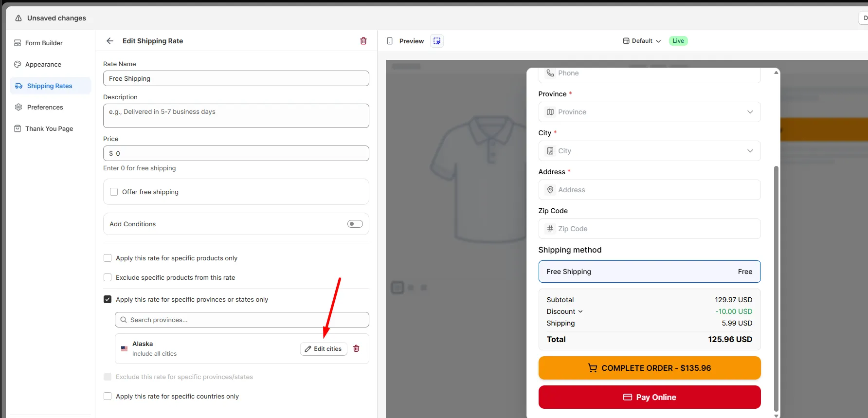Viewport: 868px width, 418px height.
Task: Click the Live status badge
Action: point(678,41)
